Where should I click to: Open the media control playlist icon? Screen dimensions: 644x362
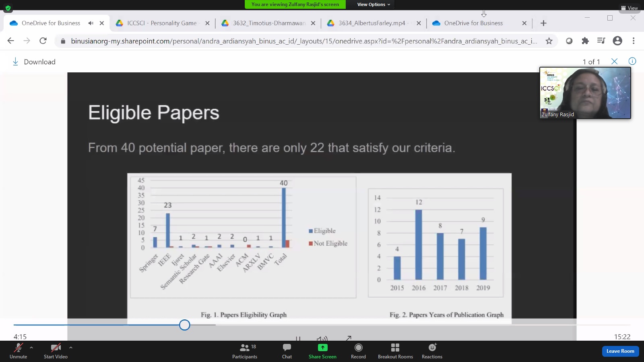point(601,41)
